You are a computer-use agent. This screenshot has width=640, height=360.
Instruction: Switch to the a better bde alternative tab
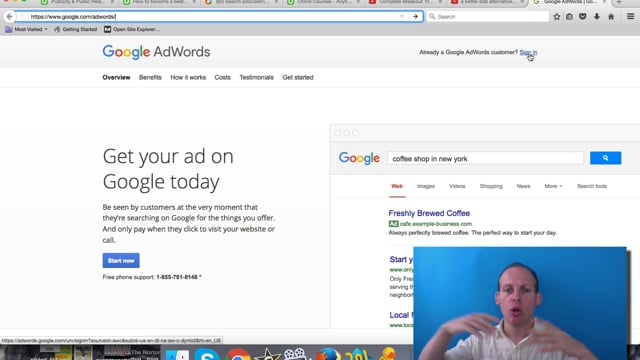point(487,2)
